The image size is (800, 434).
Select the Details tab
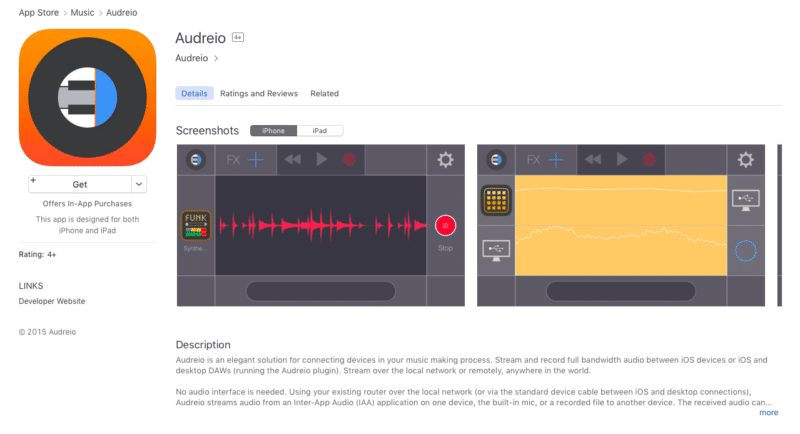194,93
